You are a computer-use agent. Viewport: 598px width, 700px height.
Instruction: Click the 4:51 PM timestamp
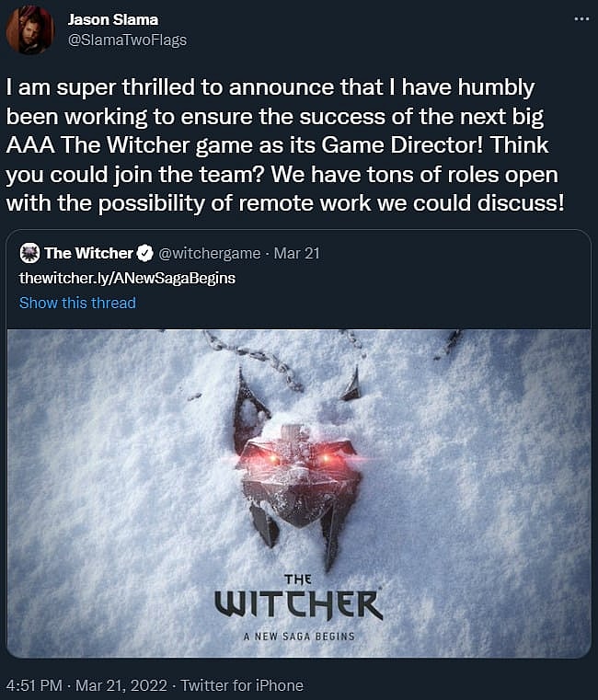click(34, 685)
